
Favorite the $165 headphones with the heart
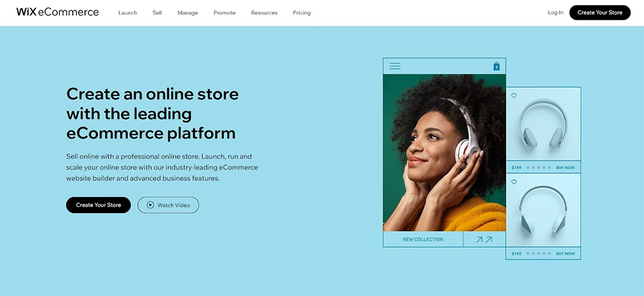(x=513, y=182)
